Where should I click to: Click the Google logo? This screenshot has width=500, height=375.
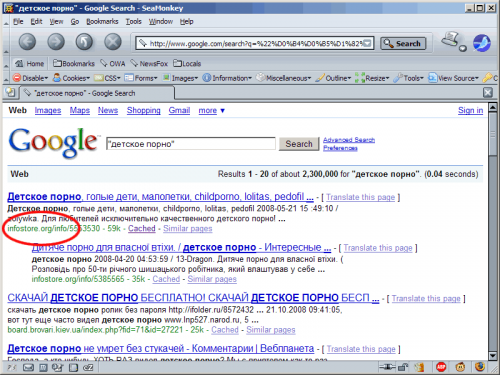point(53,143)
